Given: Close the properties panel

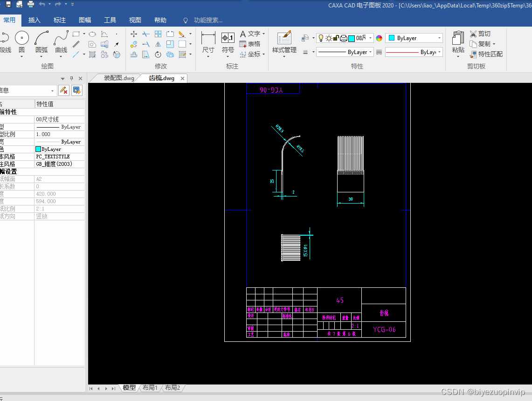Looking at the screenshot, I should [x=80, y=78].
